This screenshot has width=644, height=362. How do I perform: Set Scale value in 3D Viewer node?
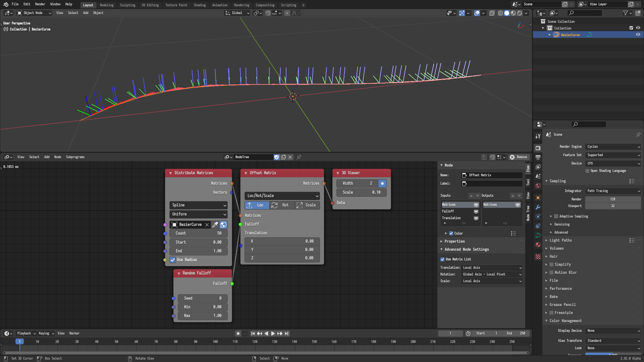[x=361, y=192]
